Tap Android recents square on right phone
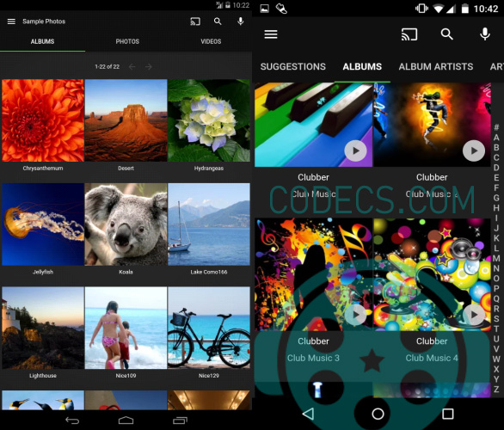 [448, 414]
